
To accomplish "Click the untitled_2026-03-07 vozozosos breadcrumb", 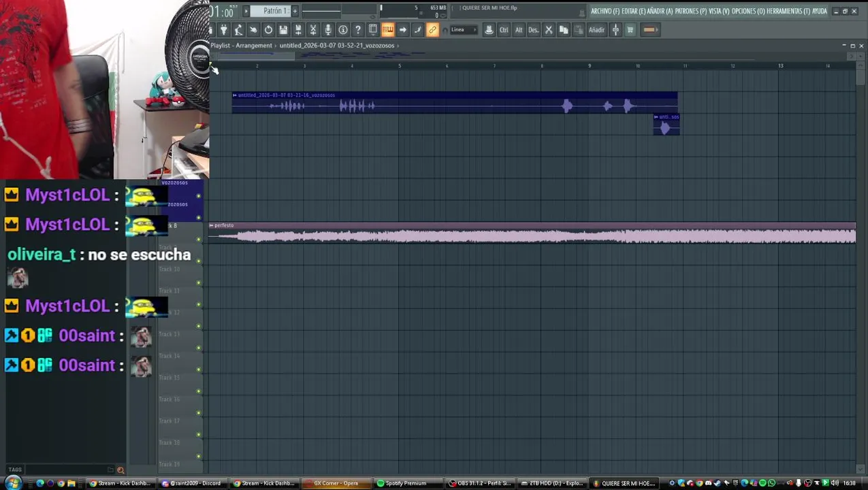I will pos(336,46).
